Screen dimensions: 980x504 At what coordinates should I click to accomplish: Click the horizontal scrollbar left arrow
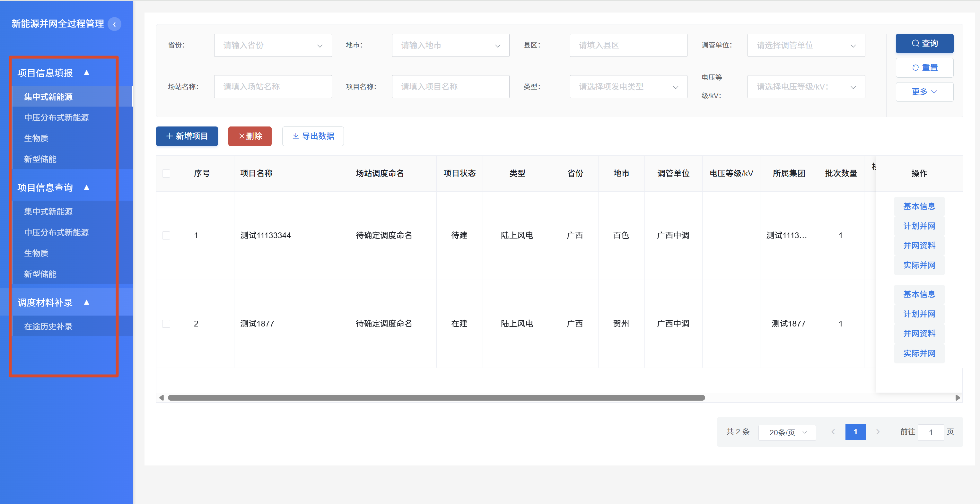[x=161, y=397]
